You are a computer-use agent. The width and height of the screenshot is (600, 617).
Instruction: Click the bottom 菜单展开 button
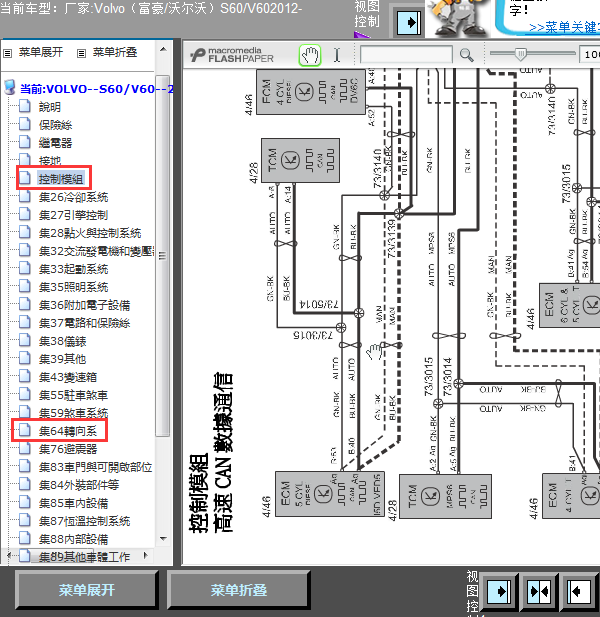87,590
